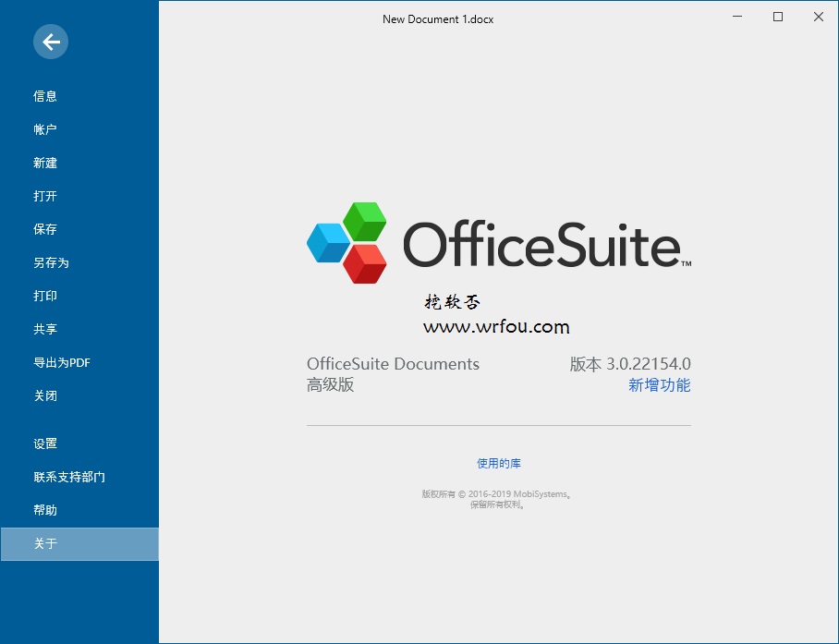839x644 pixels.
Task: Open the 信息 menu item
Action: pyautogui.click(x=45, y=96)
